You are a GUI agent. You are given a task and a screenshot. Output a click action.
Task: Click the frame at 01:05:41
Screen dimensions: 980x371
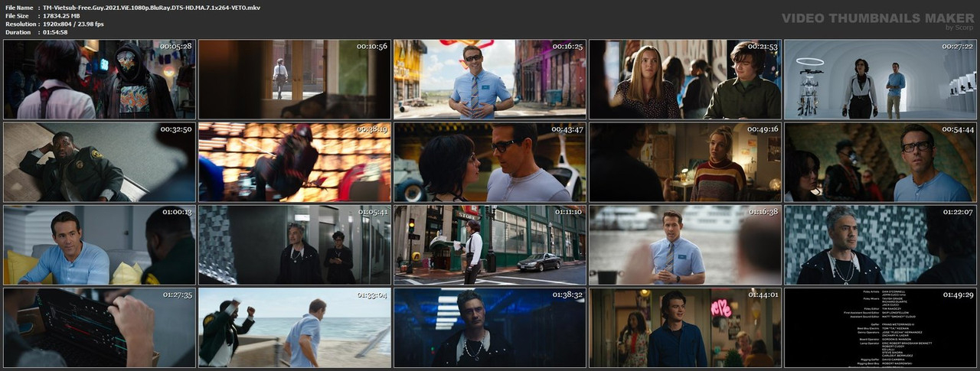pos(295,245)
